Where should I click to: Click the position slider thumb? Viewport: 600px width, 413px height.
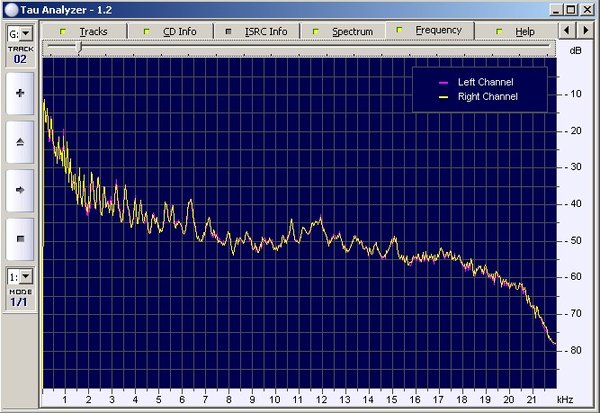pos(79,47)
